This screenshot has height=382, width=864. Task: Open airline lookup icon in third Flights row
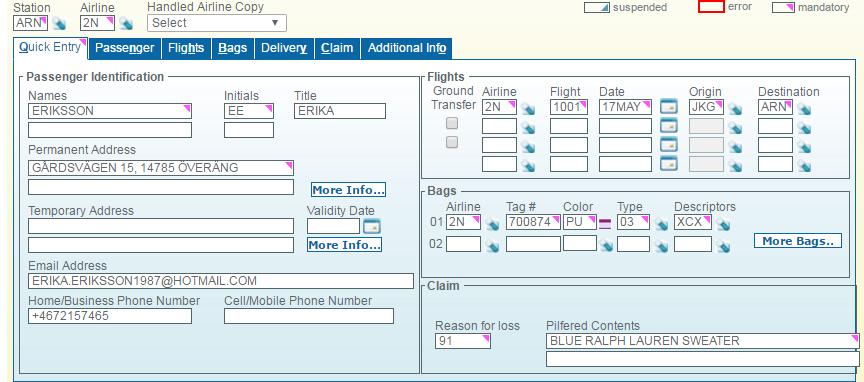point(528,147)
